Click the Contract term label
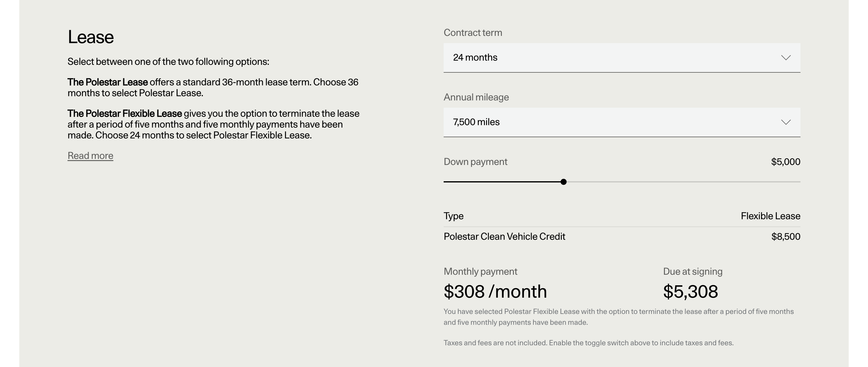The height and width of the screenshot is (367, 868). tap(472, 33)
